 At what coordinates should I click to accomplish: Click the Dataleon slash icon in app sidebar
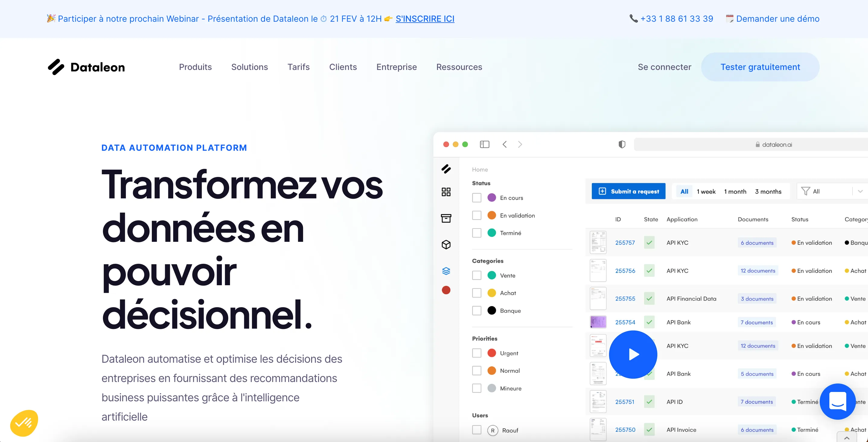(x=446, y=169)
